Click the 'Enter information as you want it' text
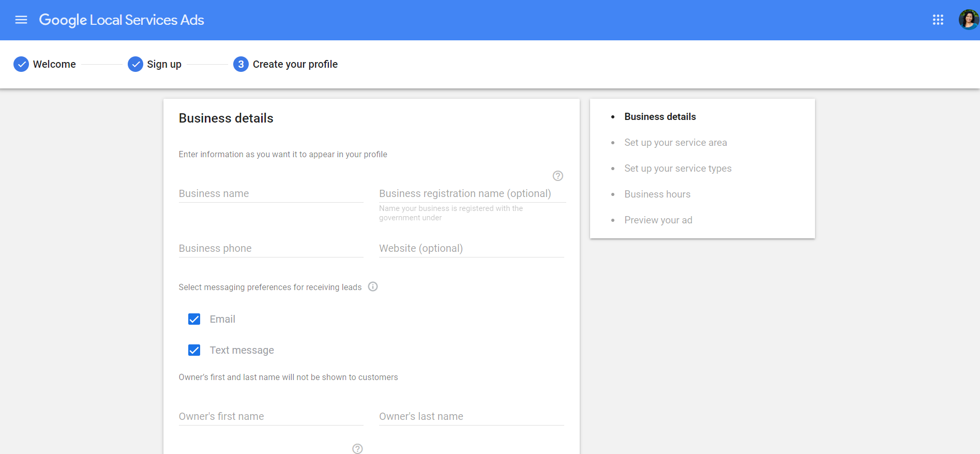 (x=283, y=155)
